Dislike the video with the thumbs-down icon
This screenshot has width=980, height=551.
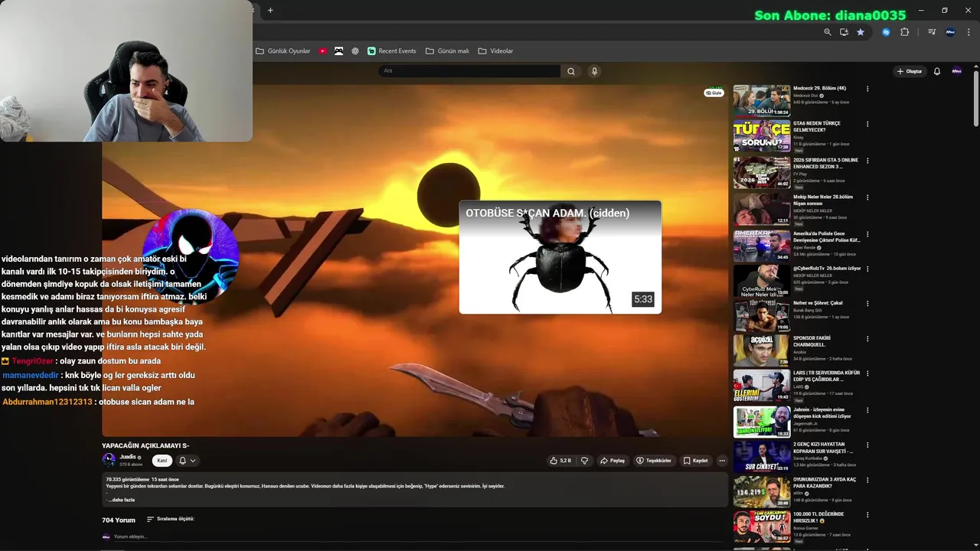[x=584, y=461]
